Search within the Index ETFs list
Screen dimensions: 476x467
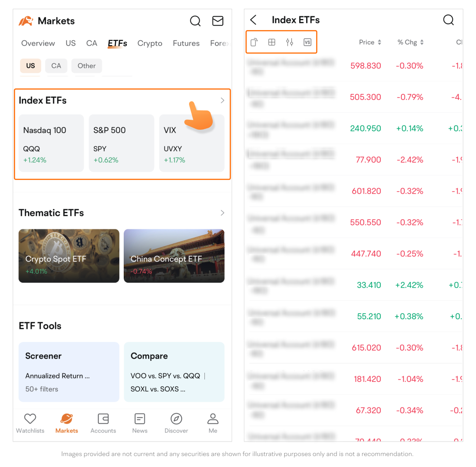pos(448,20)
